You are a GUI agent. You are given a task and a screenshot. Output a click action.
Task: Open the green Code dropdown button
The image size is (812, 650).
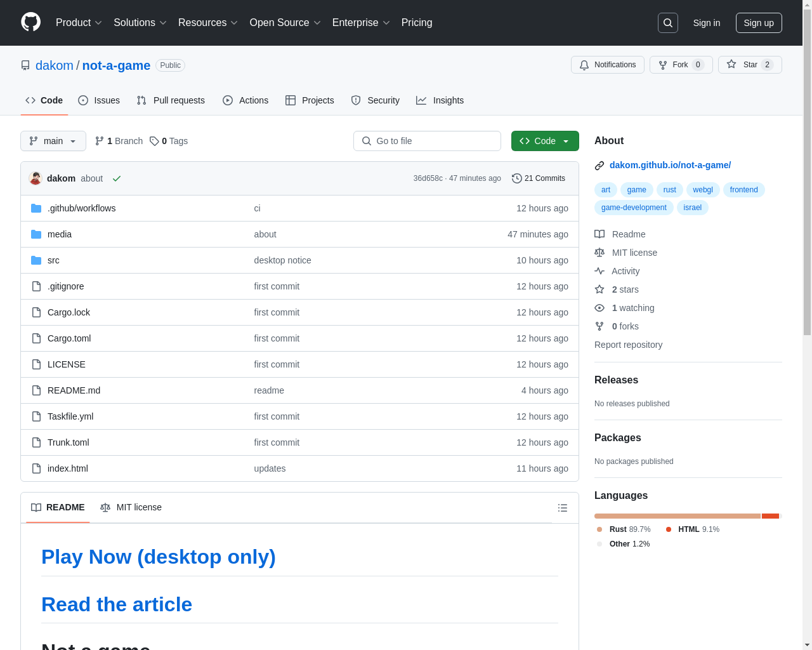point(545,141)
